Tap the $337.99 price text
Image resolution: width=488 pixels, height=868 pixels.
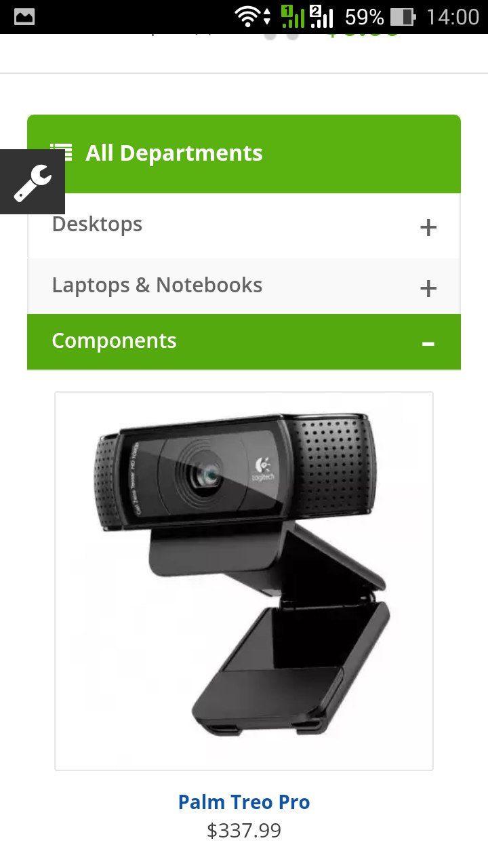(x=244, y=831)
